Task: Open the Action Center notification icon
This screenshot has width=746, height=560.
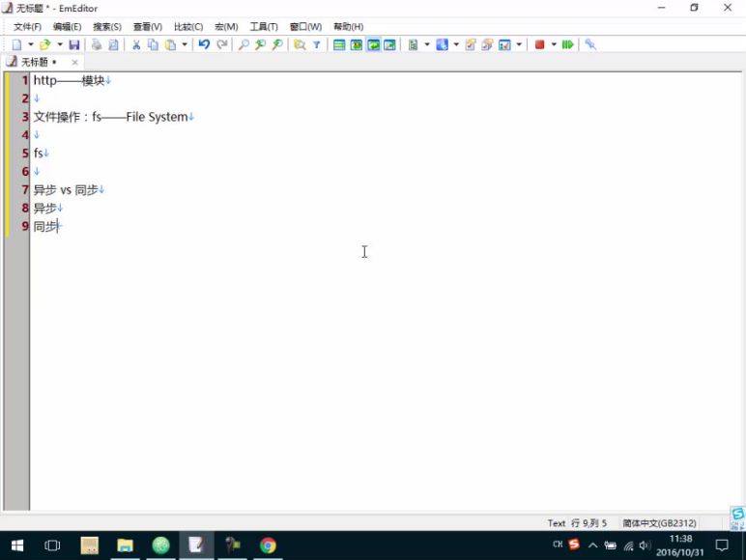Action: tap(722, 546)
